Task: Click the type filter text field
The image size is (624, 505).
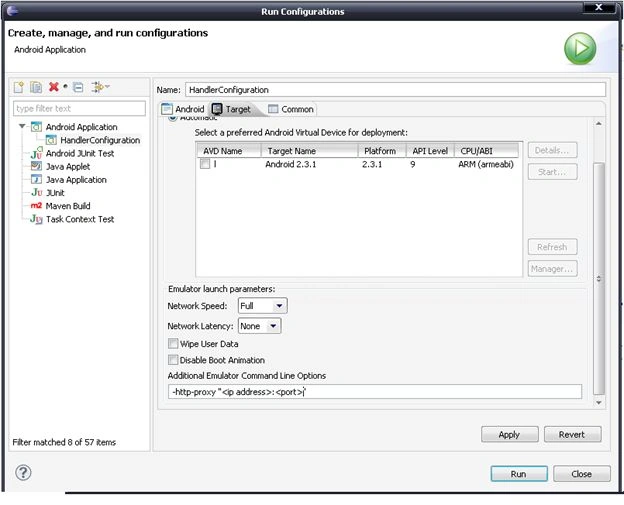Action: point(79,108)
